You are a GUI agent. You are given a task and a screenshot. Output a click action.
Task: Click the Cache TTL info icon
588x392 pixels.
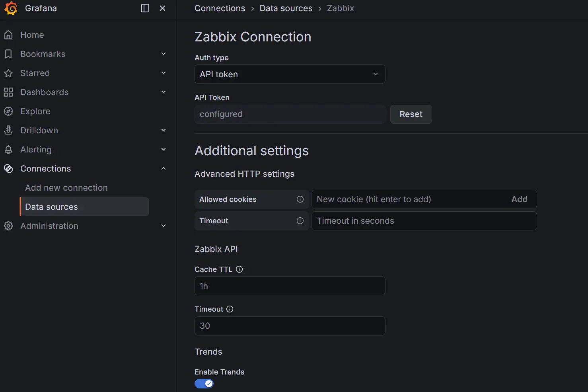(x=239, y=269)
